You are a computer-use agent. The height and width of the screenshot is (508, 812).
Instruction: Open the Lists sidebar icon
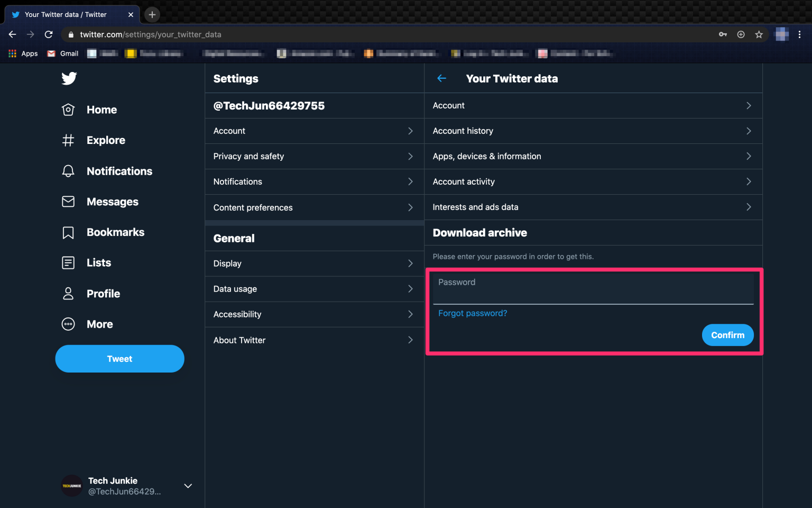point(68,262)
